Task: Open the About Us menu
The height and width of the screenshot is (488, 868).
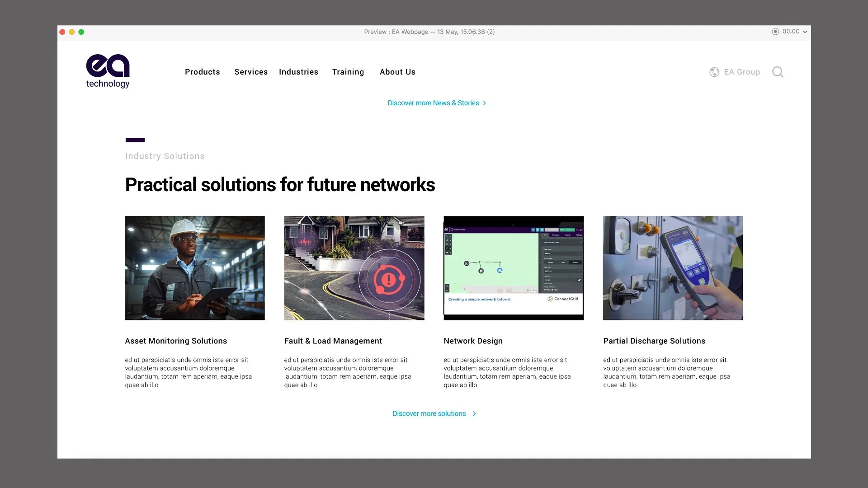Action: pos(397,72)
